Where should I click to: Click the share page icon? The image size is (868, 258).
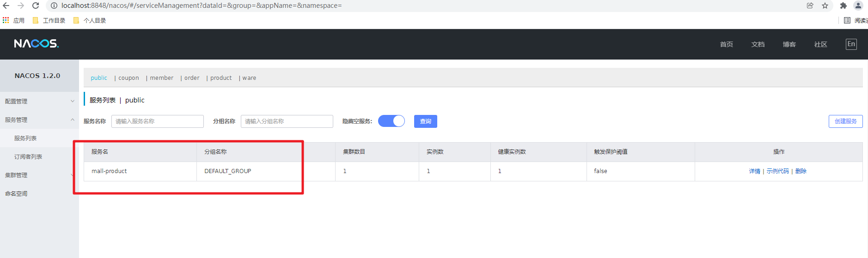click(810, 6)
